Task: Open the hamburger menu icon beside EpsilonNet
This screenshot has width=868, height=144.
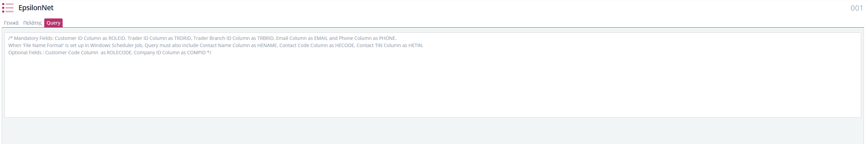Action: coord(8,8)
